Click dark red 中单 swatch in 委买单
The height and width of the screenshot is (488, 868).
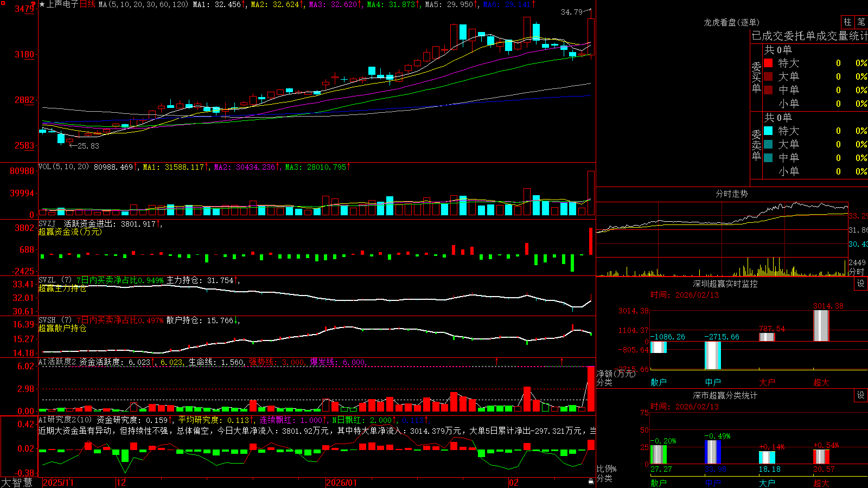coord(768,90)
